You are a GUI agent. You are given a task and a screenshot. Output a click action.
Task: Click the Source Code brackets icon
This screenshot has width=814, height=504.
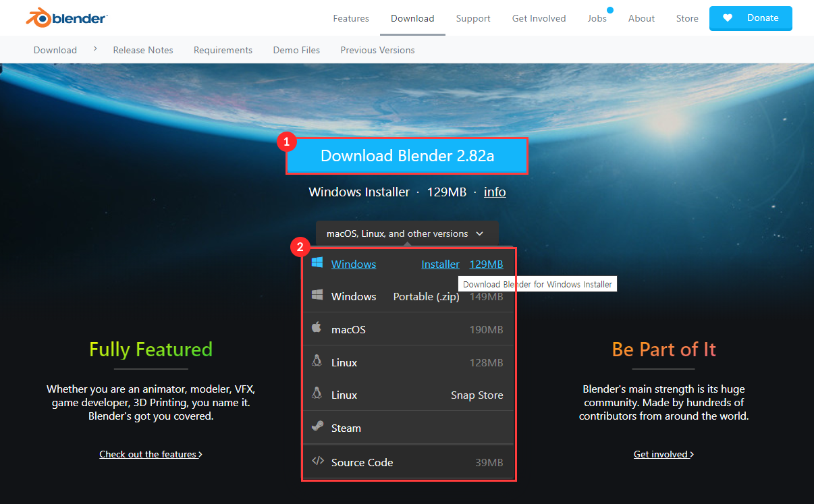(x=317, y=461)
